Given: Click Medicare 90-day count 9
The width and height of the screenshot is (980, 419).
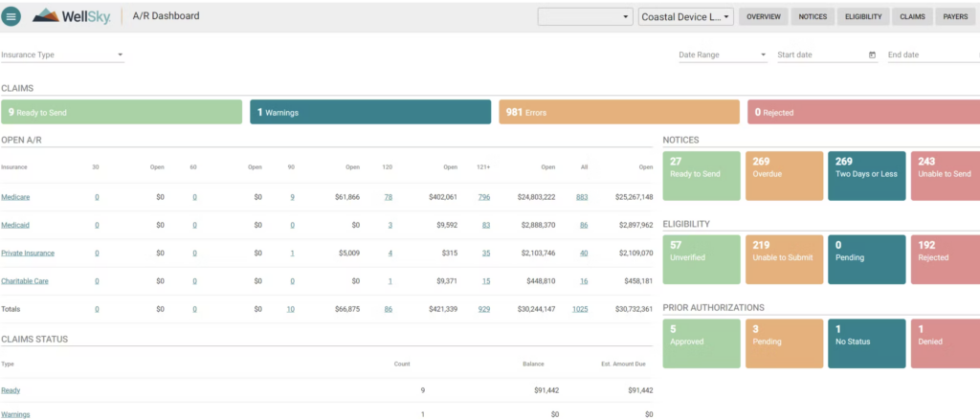Looking at the screenshot, I should pos(293,197).
